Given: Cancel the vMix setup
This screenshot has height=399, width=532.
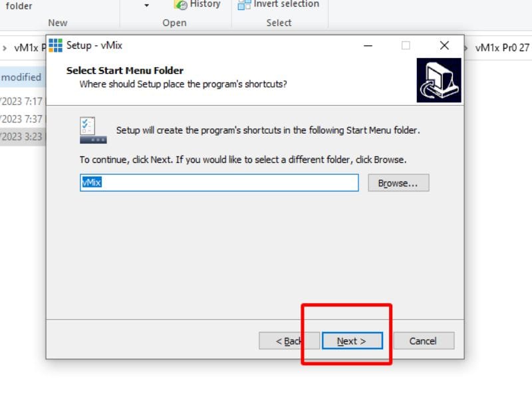Looking at the screenshot, I should [x=423, y=340].
